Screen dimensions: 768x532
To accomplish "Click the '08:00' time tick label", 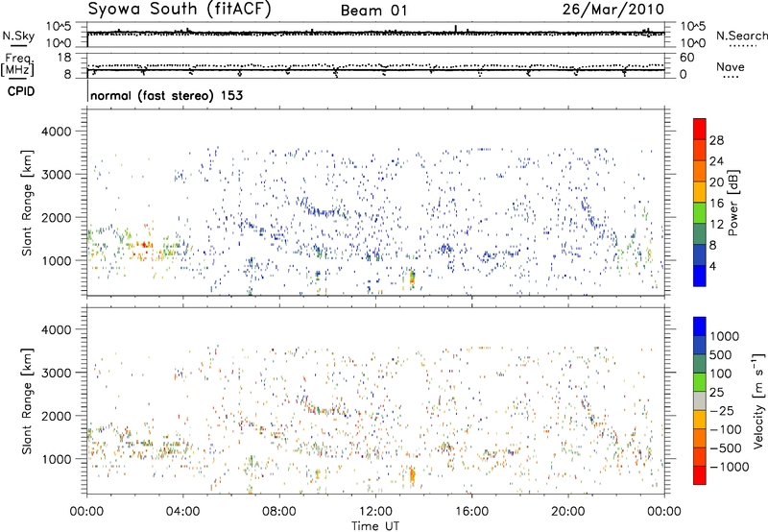I will [279, 512].
